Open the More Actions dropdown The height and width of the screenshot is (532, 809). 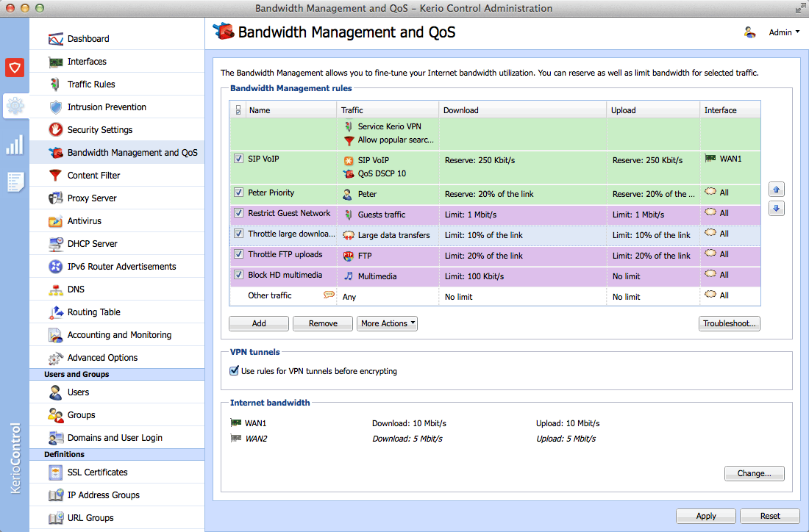pyautogui.click(x=387, y=323)
